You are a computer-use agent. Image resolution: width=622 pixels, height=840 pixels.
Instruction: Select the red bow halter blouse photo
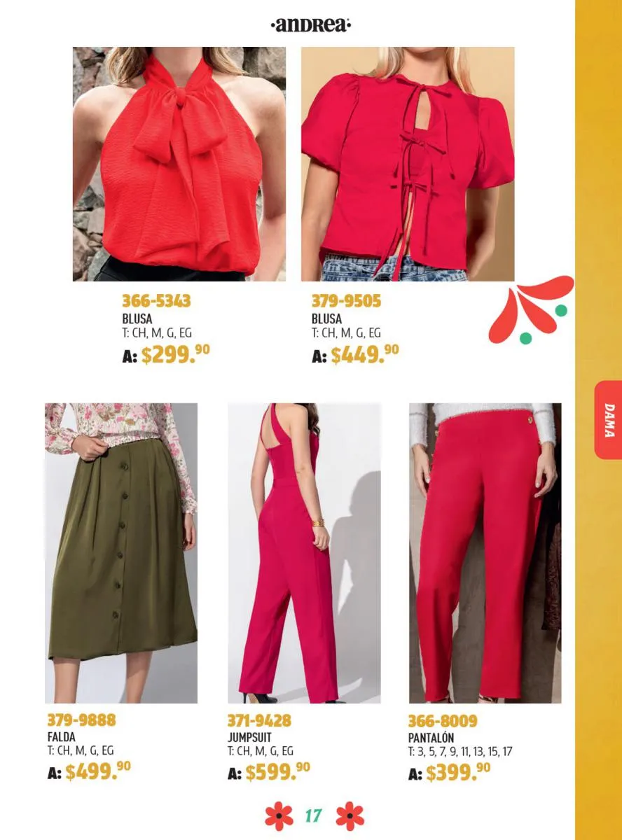179,164
